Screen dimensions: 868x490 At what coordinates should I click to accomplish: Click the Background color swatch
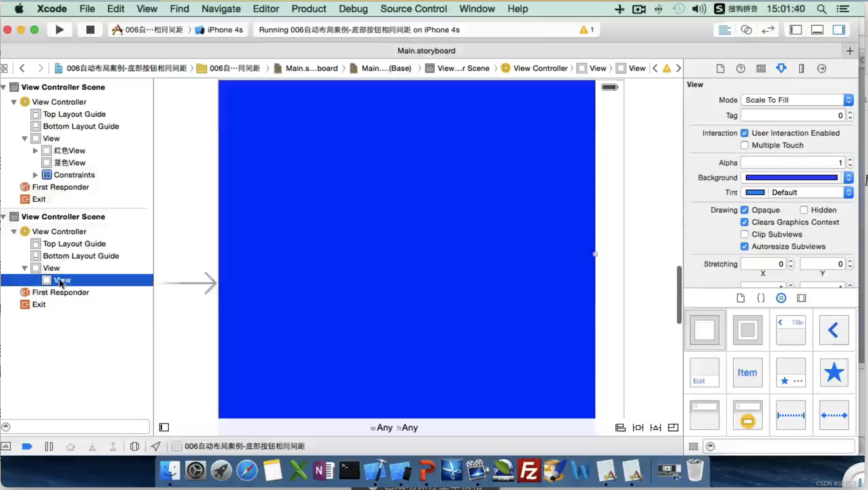click(792, 178)
